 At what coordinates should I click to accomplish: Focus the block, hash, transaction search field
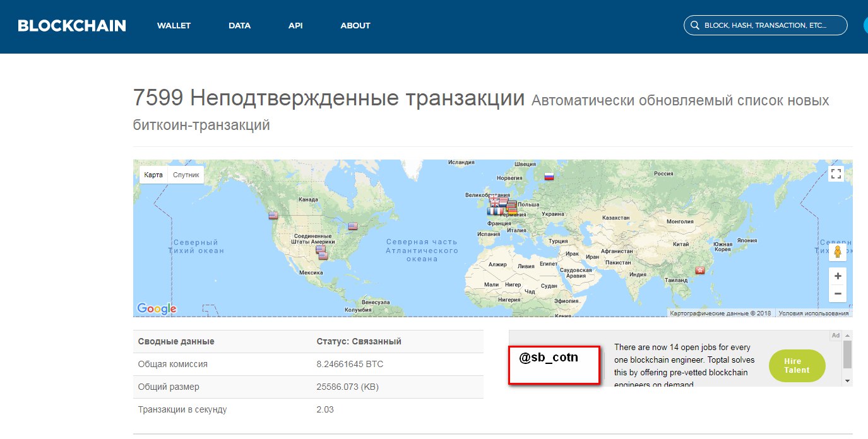click(x=766, y=25)
